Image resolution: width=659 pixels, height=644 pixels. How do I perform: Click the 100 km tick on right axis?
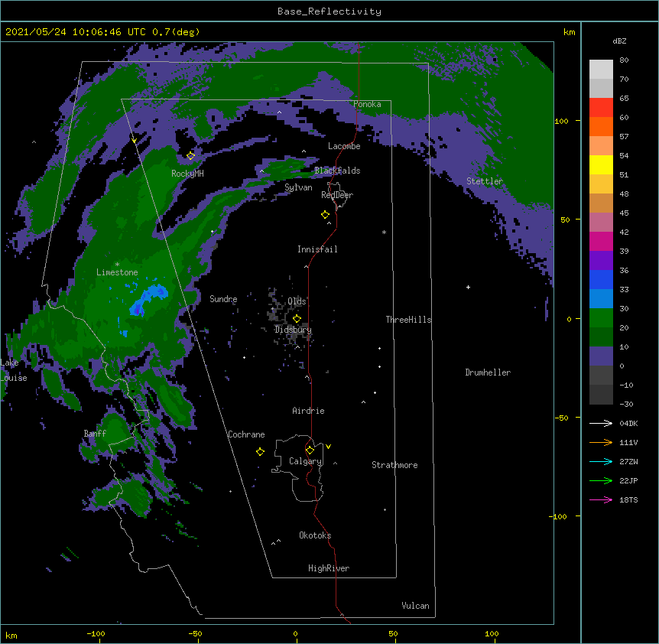[x=561, y=121]
